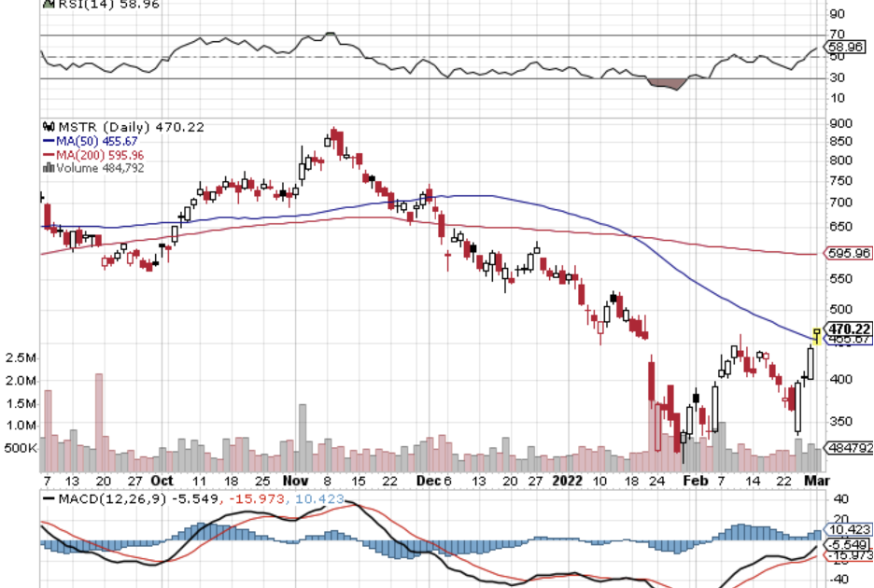The image size is (874, 588).
Task: Click the yellow highlighted latest candle
Action: point(818,333)
